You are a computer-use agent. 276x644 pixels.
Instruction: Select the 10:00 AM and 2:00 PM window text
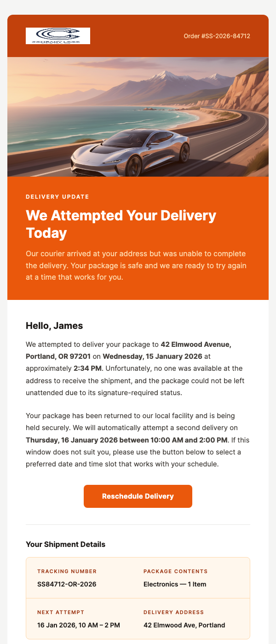(x=191, y=440)
